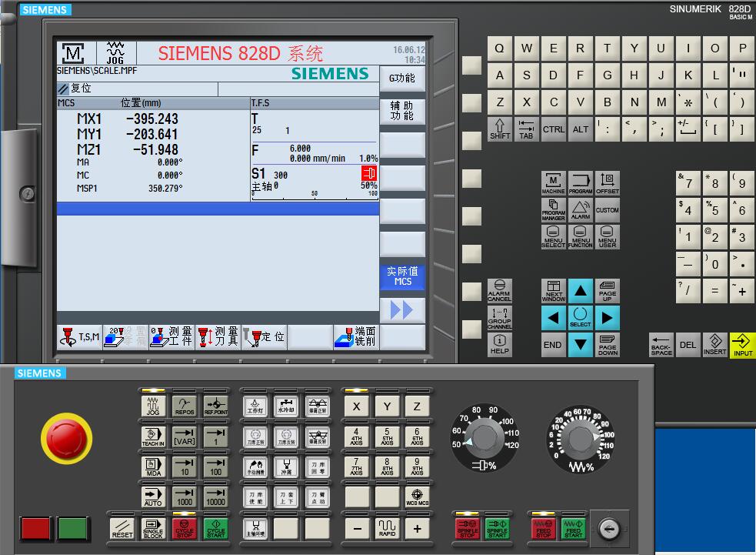Image resolution: width=756 pixels, height=555 pixels.
Task: Start spindle with SPINDLE START key
Action: click(497, 529)
